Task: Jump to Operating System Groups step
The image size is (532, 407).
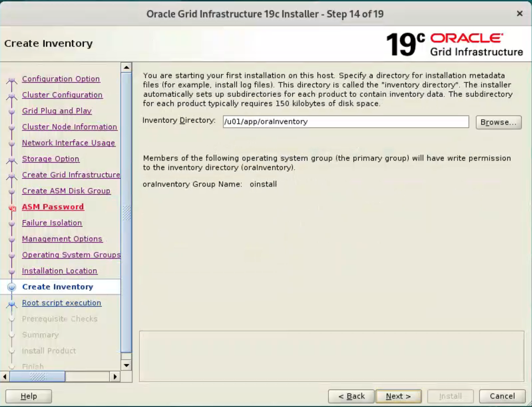Action: [71, 255]
